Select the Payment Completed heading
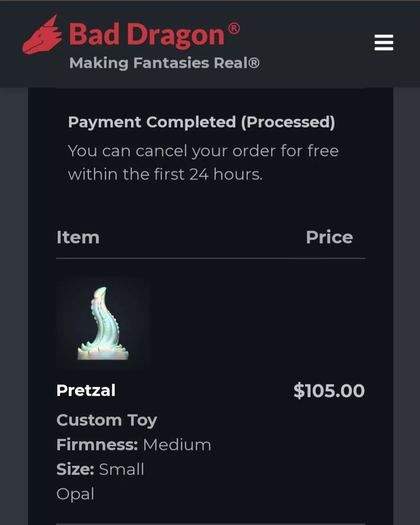Screen dimensions: 420x525 click(152, 122)
